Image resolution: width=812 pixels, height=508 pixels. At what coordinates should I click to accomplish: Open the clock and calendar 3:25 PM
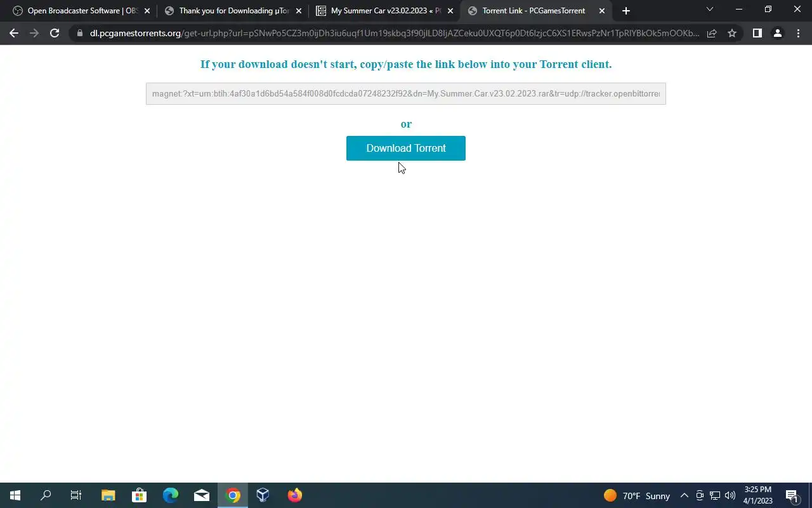758,495
